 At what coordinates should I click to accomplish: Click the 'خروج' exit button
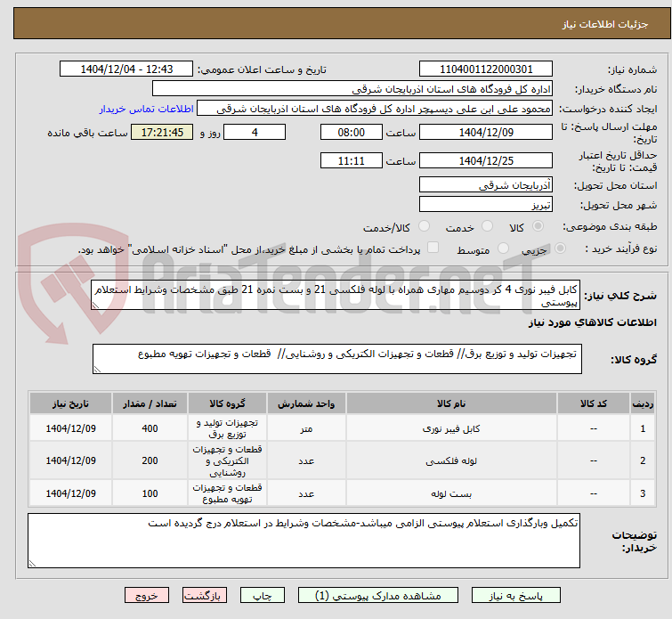[147, 596]
